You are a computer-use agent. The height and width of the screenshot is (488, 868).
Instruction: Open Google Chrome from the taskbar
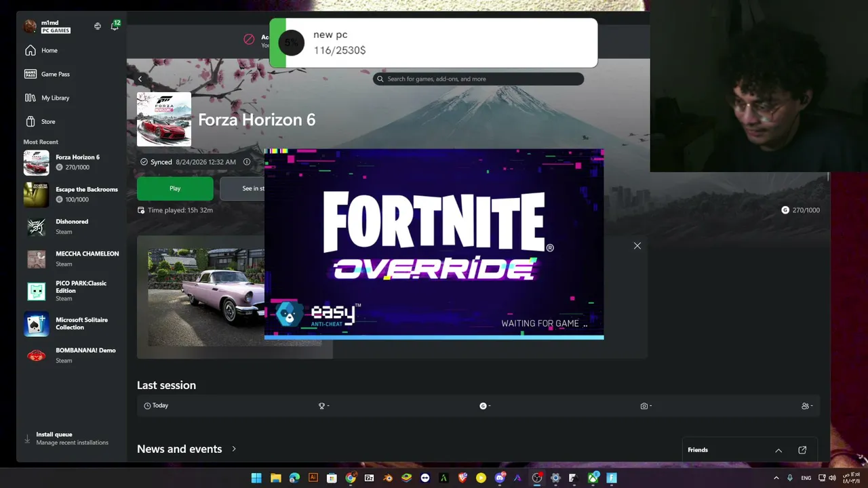(351, 478)
